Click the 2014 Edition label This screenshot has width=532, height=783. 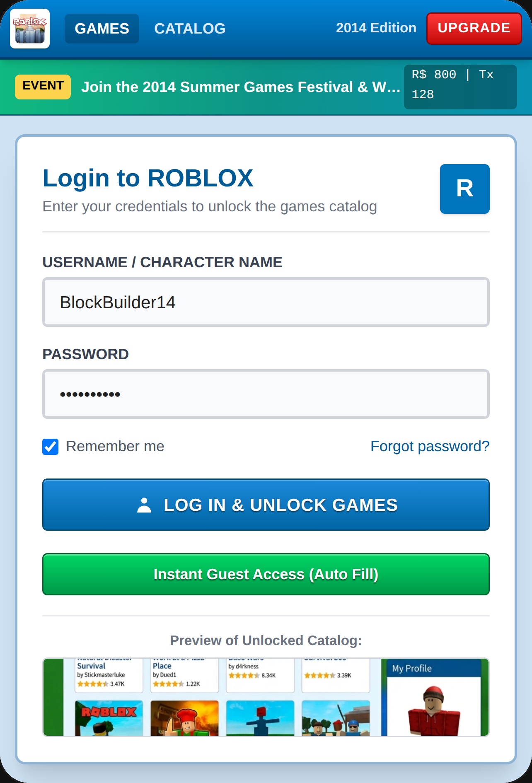tap(376, 28)
